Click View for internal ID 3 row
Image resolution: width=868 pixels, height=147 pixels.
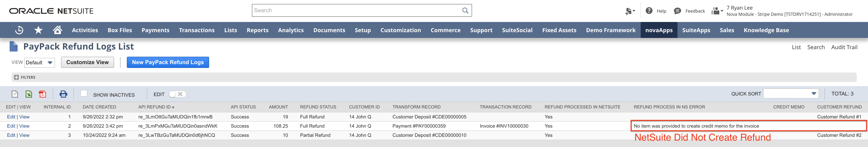click(x=24, y=135)
